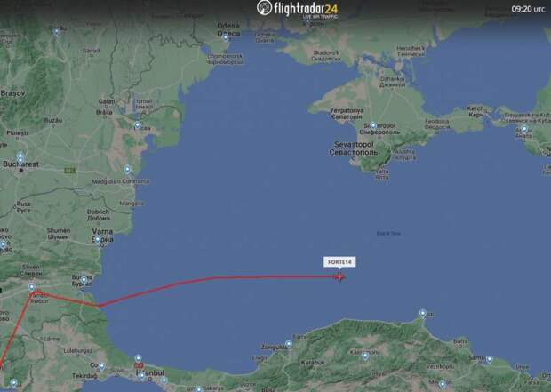The height and width of the screenshot is (392, 551).
Task: Click the FORTE14 aircraft icon
Action: tap(339, 277)
